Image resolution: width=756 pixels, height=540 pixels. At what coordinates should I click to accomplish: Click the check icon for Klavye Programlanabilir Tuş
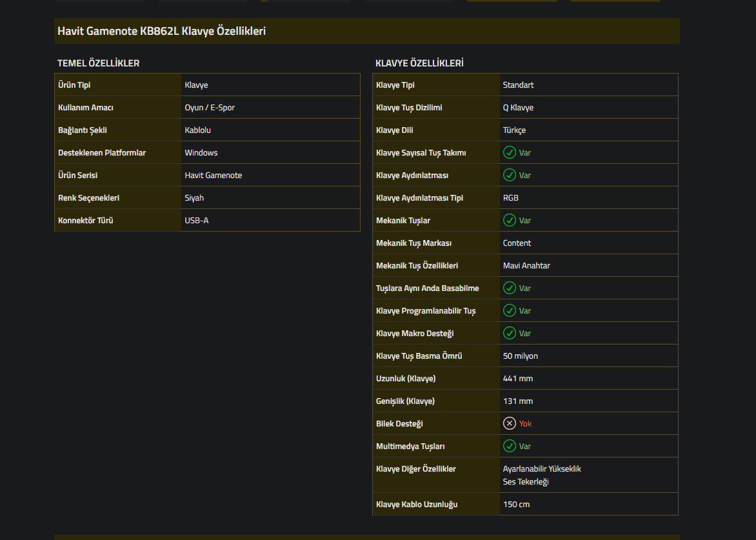tap(509, 310)
